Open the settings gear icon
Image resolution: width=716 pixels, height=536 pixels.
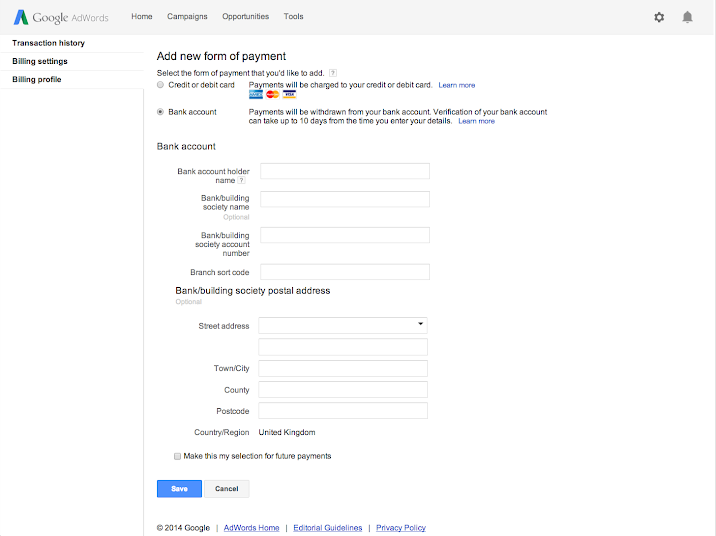pyautogui.click(x=659, y=17)
